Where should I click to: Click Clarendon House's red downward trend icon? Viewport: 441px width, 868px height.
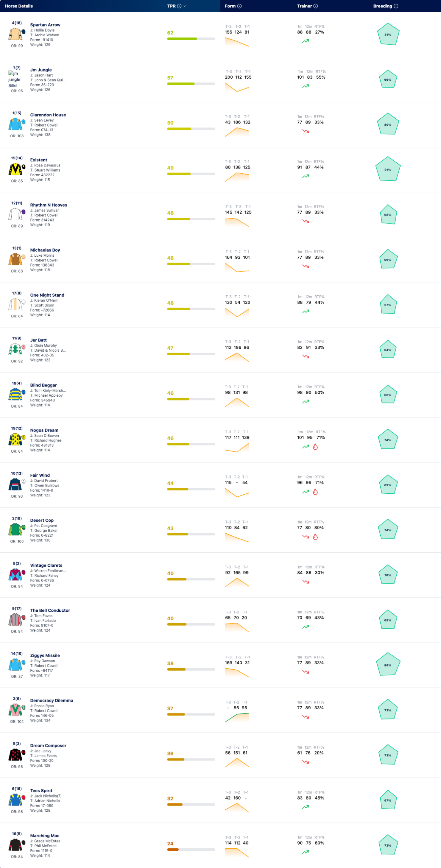click(305, 131)
